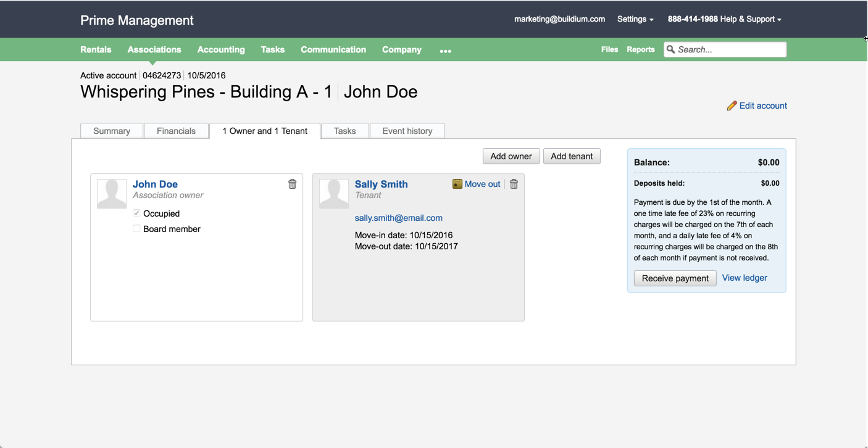
Task: Click Sally Smith's email address link
Action: (x=398, y=218)
